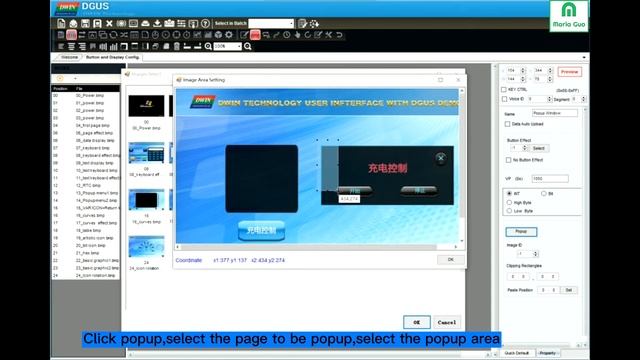Open the Help question mark icon
640x360 pixels.
(205, 24)
